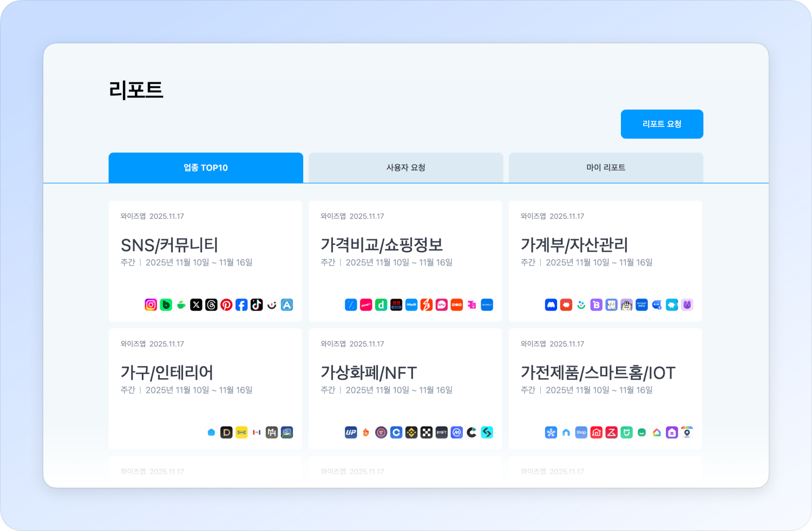Click the blue bar chart icon

[612, 305]
